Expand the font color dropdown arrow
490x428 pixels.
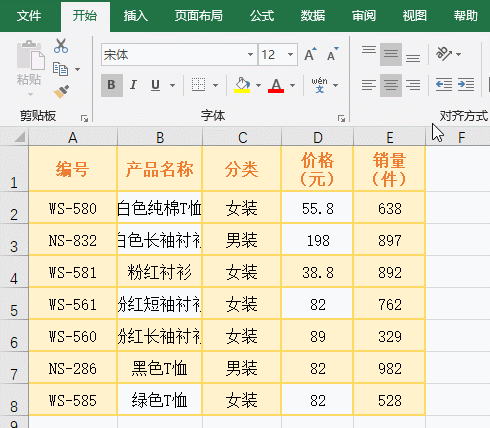292,86
